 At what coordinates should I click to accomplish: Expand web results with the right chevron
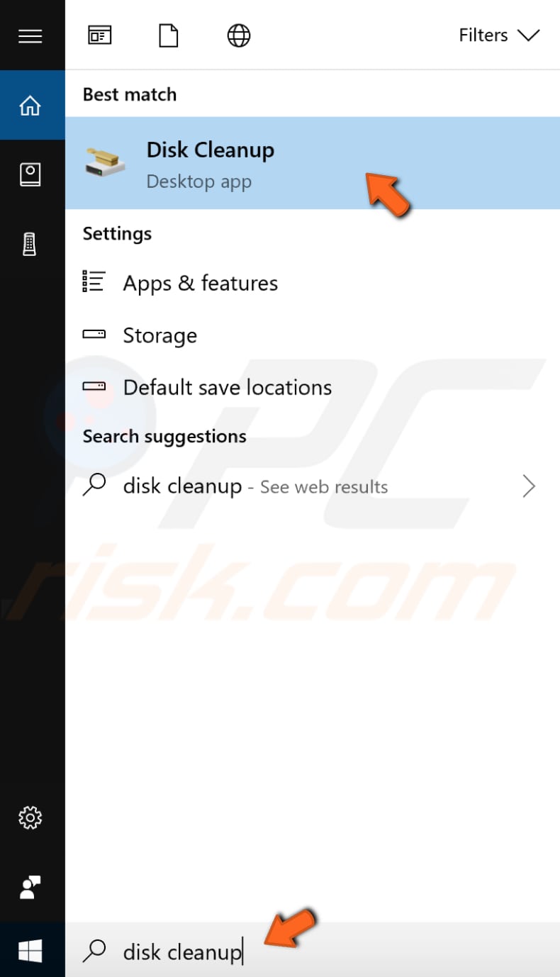click(528, 486)
